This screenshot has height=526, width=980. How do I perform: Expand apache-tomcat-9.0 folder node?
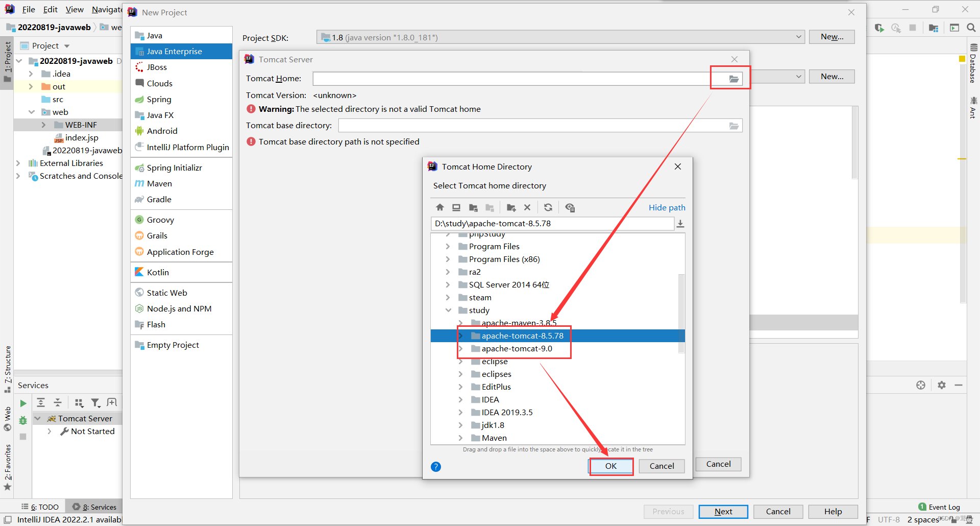tap(461, 348)
